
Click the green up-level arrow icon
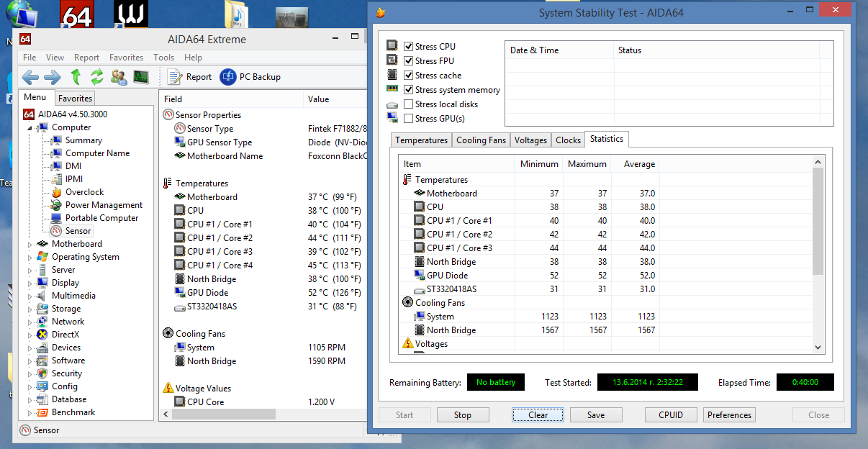(x=76, y=77)
